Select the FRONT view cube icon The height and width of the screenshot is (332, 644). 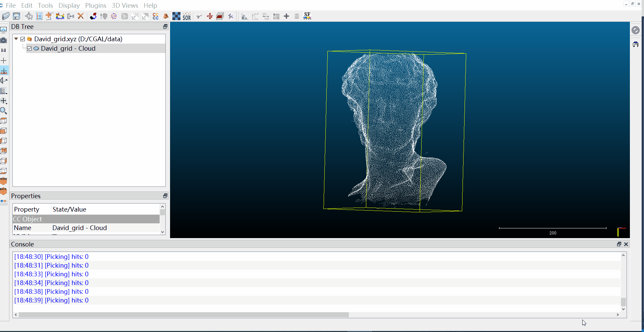point(4,181)
